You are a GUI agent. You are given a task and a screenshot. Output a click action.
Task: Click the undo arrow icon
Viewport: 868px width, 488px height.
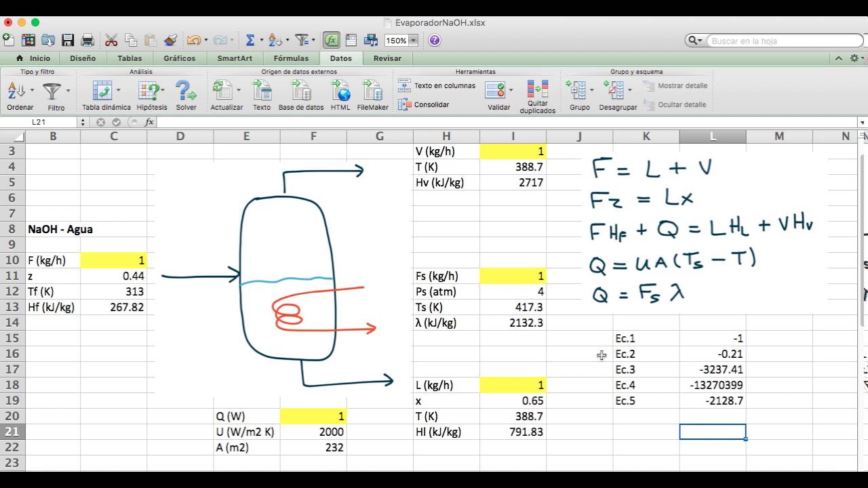point(193,40)
